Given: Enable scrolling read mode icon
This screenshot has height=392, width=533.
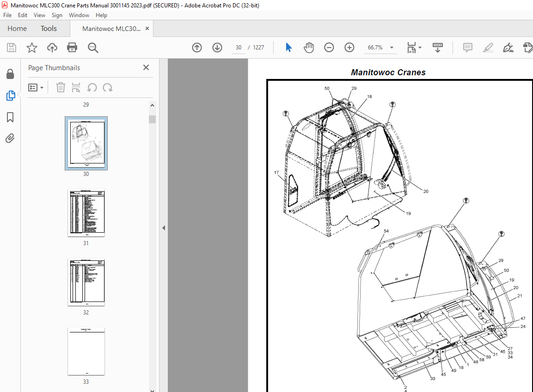Looking at the screenshot, I should coord(437,48).
